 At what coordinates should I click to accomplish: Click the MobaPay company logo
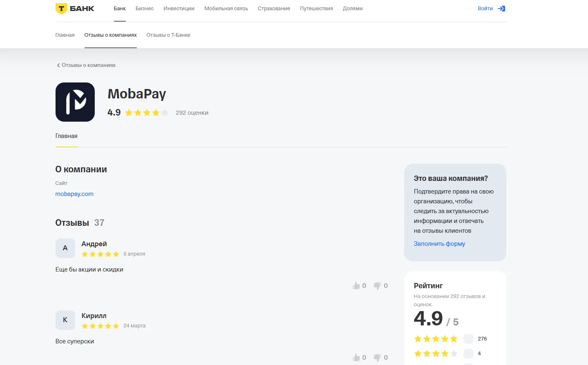(75, 102)
